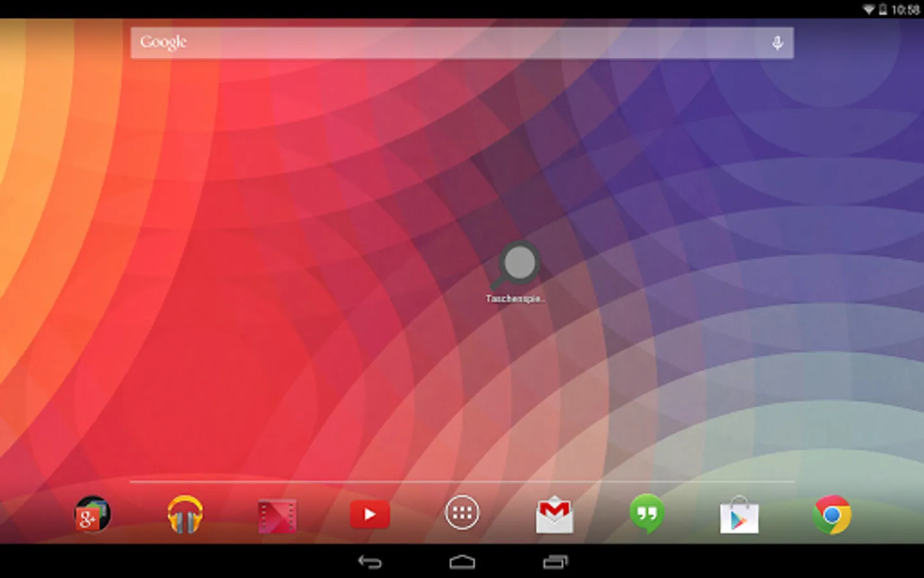924x578 pixels.
Task: Open the Google Play Store
Action: click(x=739, y=514)
